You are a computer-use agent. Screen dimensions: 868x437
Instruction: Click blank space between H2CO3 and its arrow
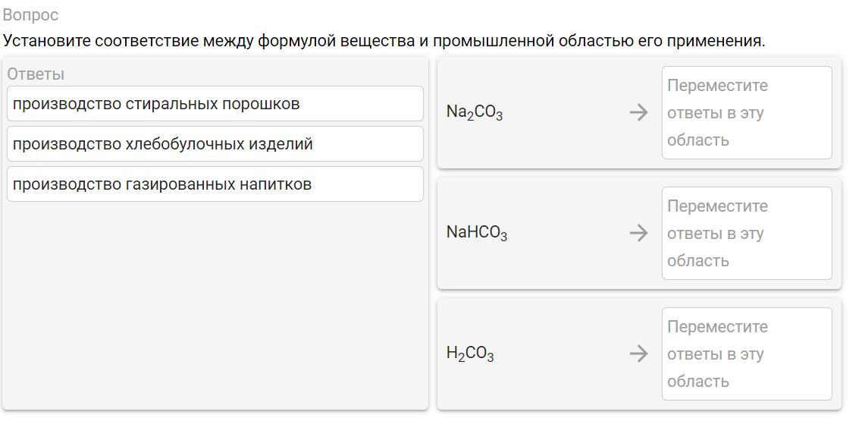(x=561, y=354)
